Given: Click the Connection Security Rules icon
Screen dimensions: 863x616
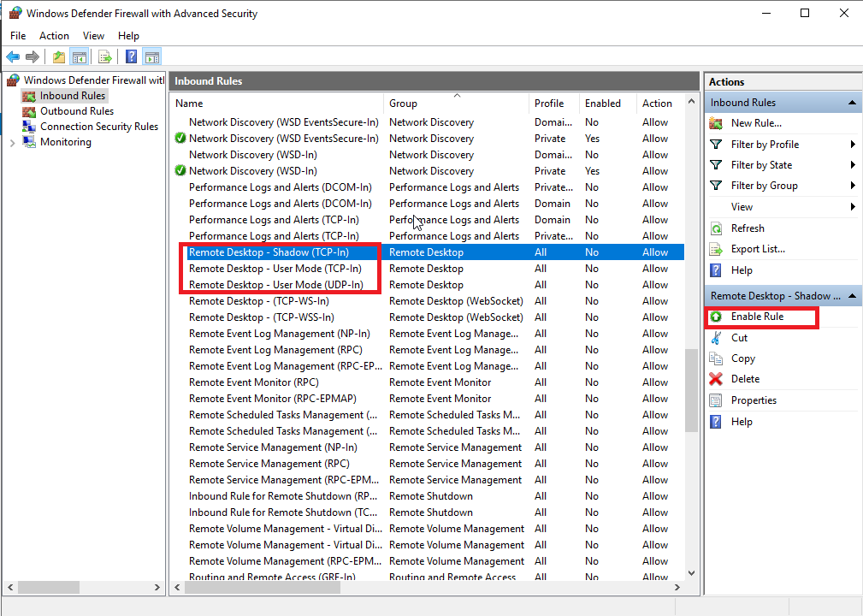Looking at the screenshot, I should (x=28, y=127).
